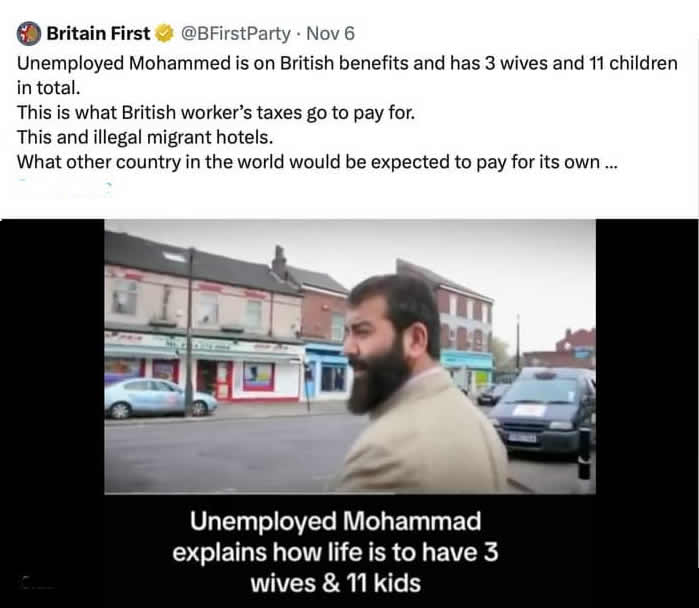Click the dark van parked on the right

coord(544,412)
